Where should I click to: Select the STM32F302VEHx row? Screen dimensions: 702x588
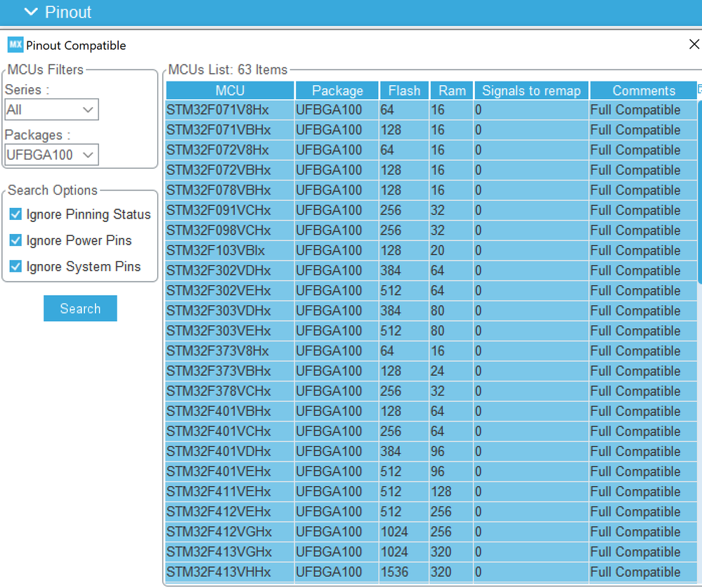pyautogui.click(x=431, y=291)
